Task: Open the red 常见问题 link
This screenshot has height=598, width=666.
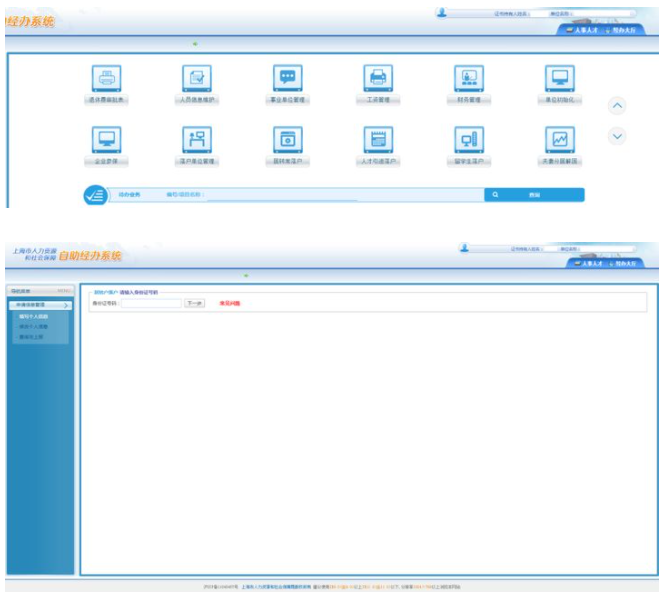Action: tap(230, 303)
